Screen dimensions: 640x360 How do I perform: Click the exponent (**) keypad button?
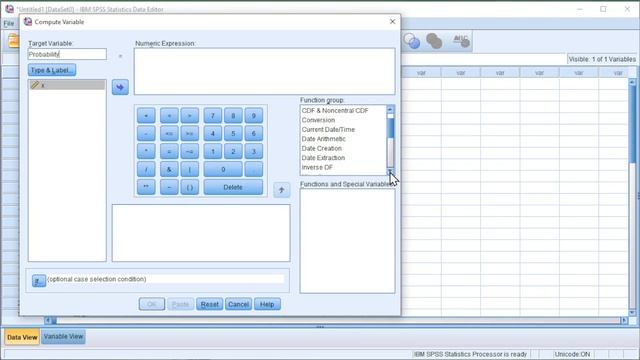tap(146, 187)
